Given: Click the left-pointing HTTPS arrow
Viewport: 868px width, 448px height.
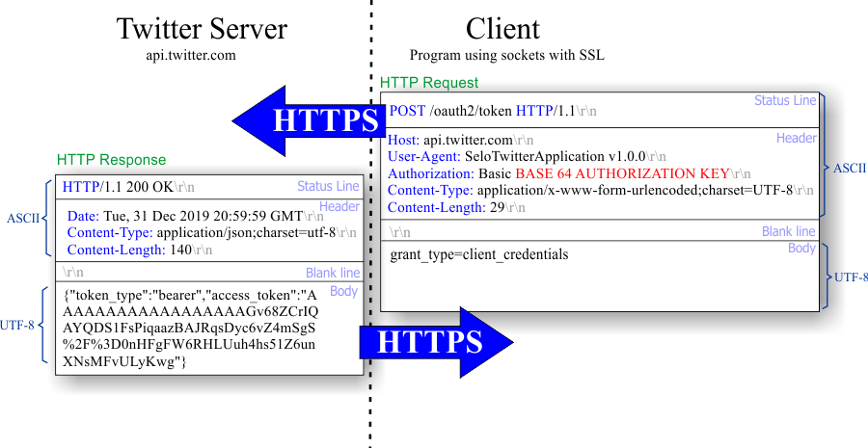Looking at the screenshot, I should (309, 120).
